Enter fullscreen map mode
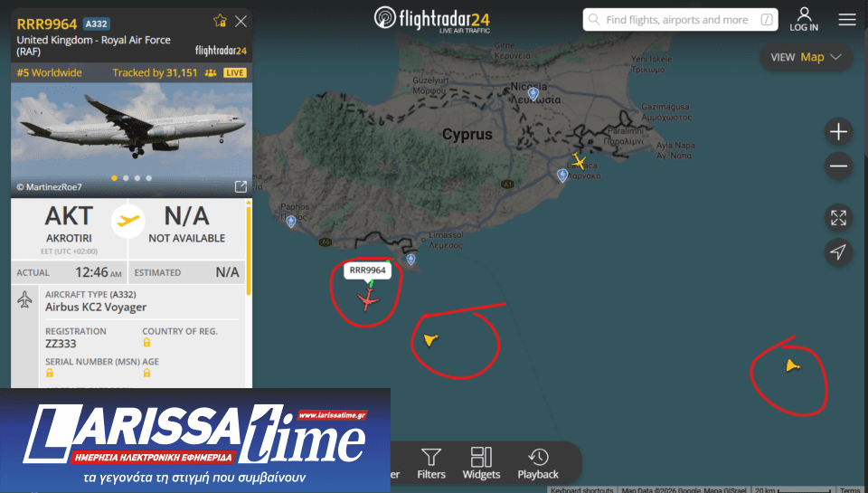This screenshot has width=868, height=493. click(x=838, y=218)
